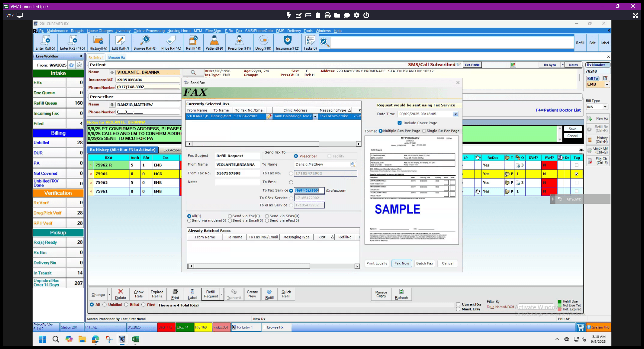Send the fax with Fax Now
Image resolution: width=644 pixels, height=349 pixels.
point(402,263)
